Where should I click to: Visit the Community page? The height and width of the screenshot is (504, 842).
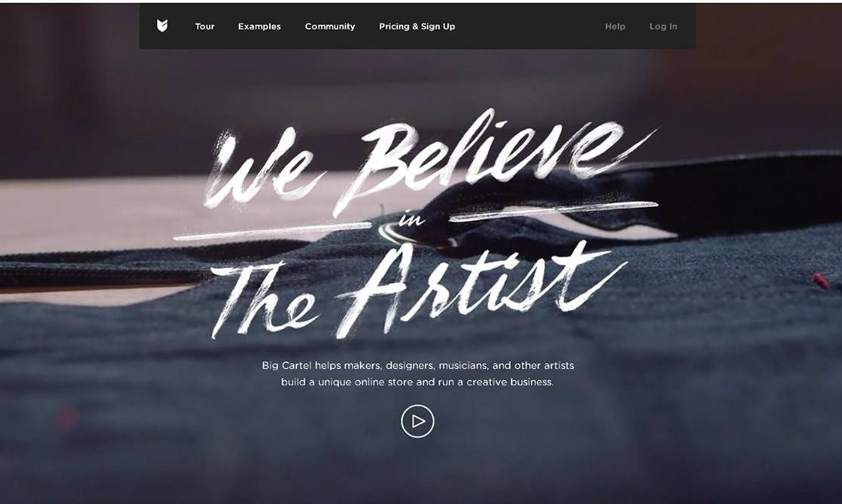(x=330, y=26)
